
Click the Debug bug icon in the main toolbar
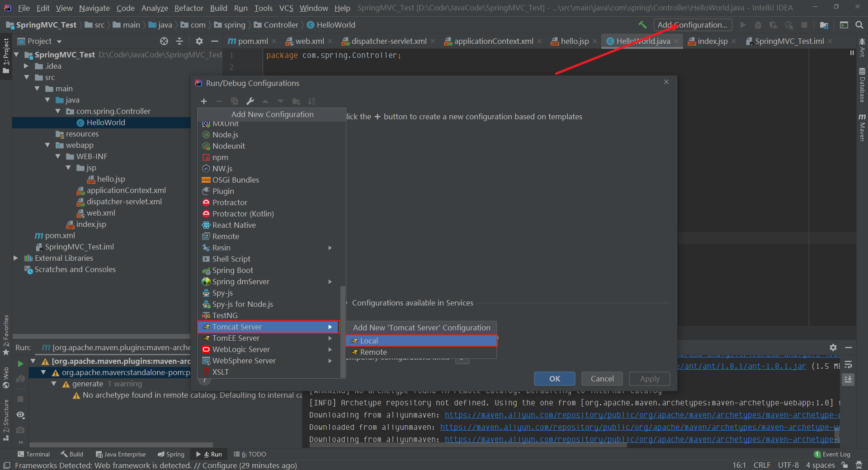click(758, 25)
